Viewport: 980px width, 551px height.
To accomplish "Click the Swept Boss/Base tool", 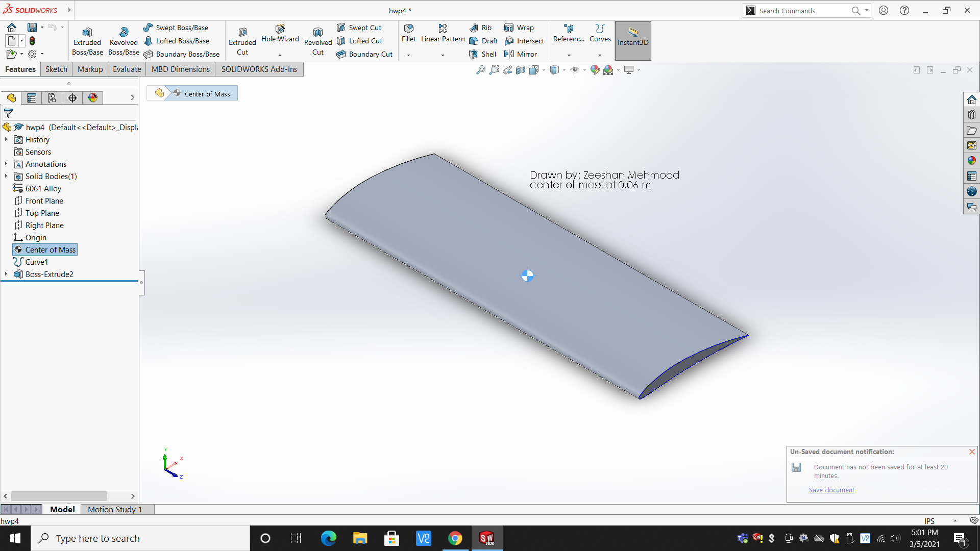I will pyautogui.click(x=176, y=28).
